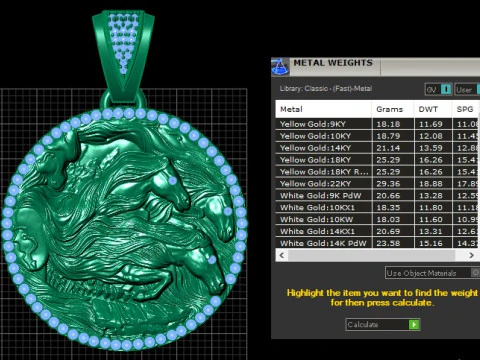The height and width of the screenshot is (360, 480).
Task: Select the White Gold:14K PdW row
Action: pyautogui.click(x=377, y=243)
